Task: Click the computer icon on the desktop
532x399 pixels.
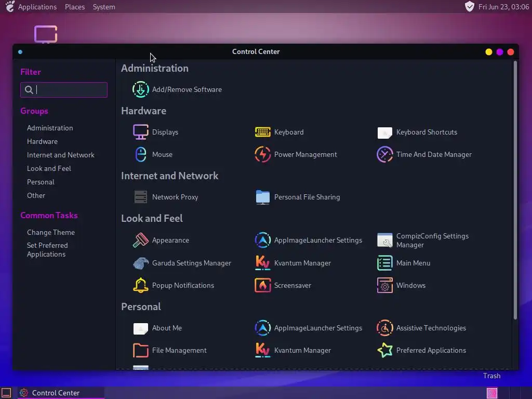Action: tap(46, 34)
